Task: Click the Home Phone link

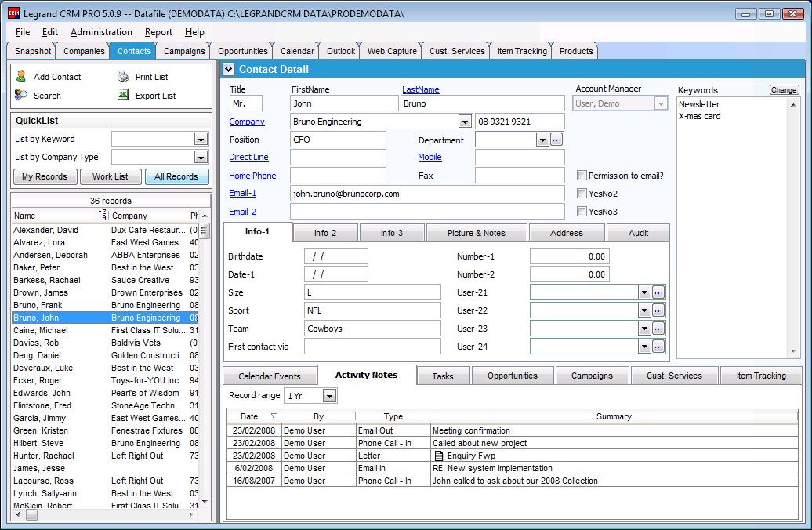Action: pos(252,176)
